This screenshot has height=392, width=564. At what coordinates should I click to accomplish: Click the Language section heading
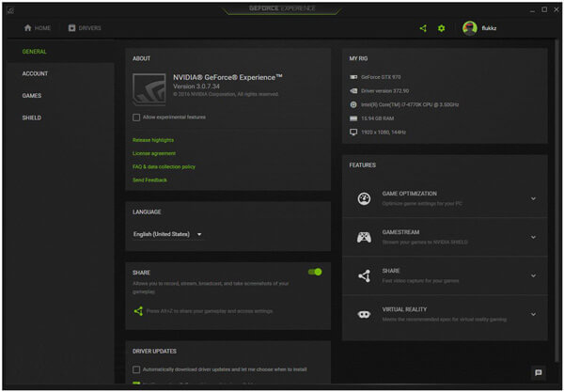147,212
